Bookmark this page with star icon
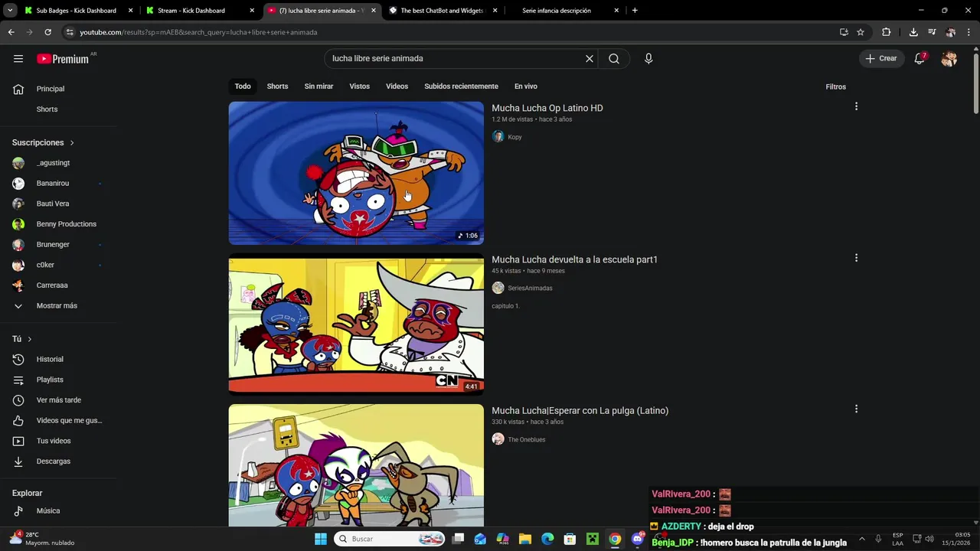This screenshot has height=551, width=980. pos(861,32)
